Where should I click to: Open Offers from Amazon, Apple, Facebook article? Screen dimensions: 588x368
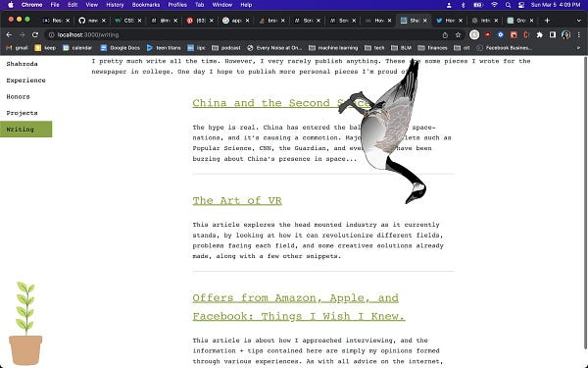(x=299, y=307)
